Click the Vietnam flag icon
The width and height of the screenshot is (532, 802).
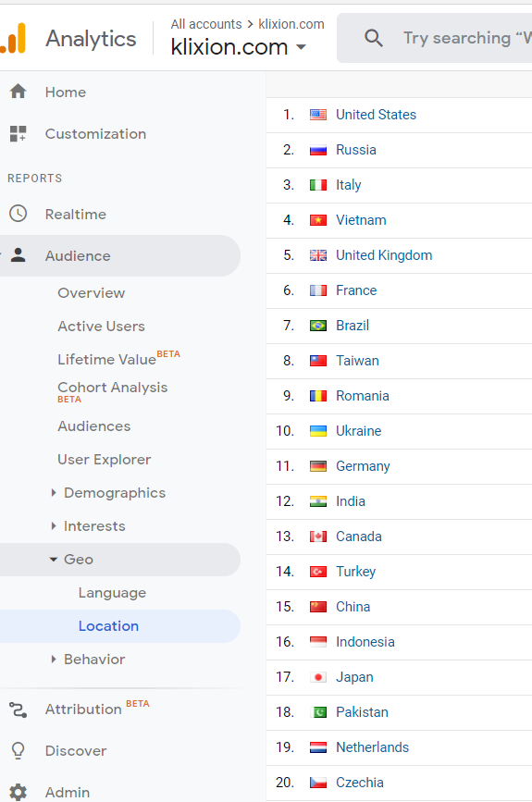coord(318,220)
